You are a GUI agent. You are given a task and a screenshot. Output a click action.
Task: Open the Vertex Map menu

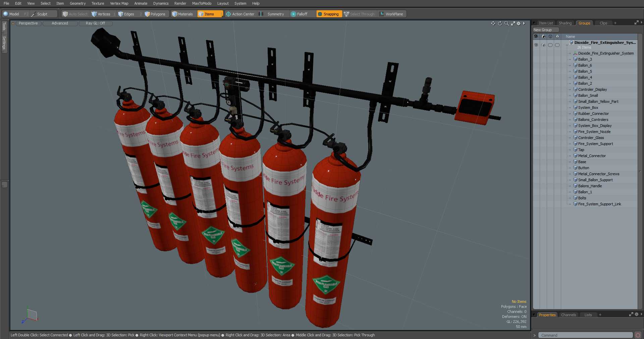119,3
